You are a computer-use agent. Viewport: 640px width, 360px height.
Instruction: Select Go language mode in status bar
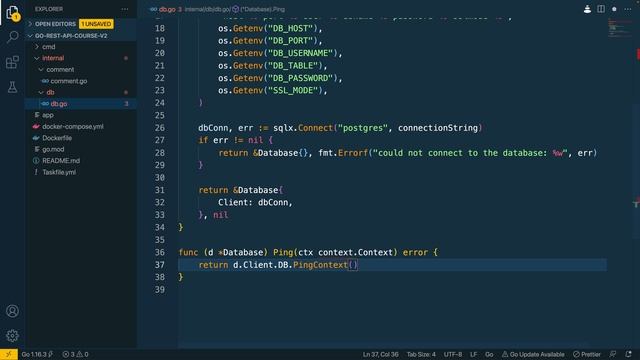click(x=489, y=354)
